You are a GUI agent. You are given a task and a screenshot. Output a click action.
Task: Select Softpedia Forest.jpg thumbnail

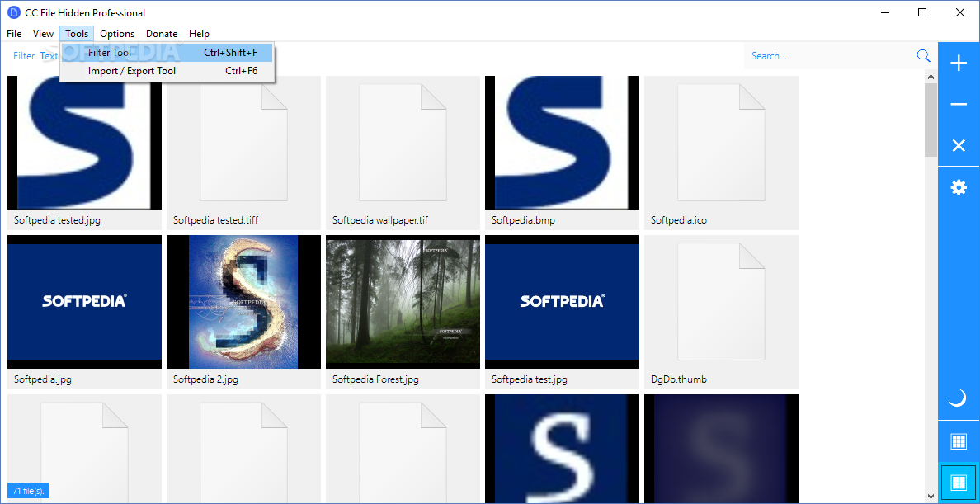tap(403, 302)
